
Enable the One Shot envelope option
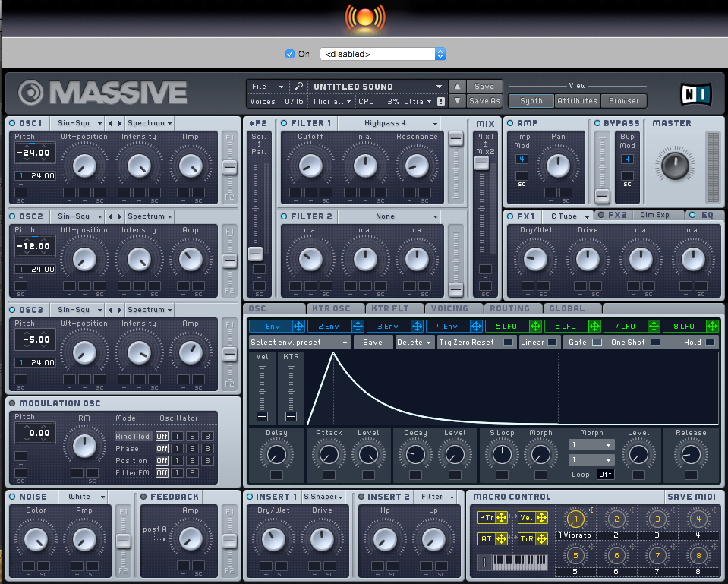click(x=656, y=342)
